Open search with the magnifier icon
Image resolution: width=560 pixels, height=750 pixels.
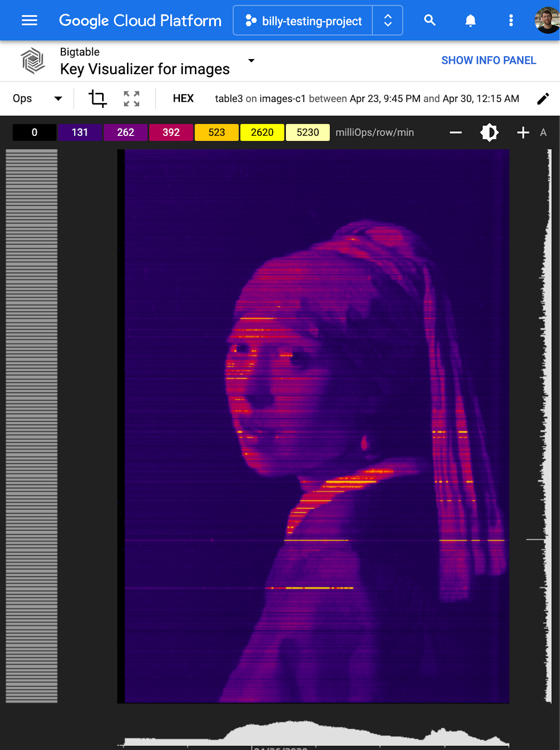(x=430, y=20)
